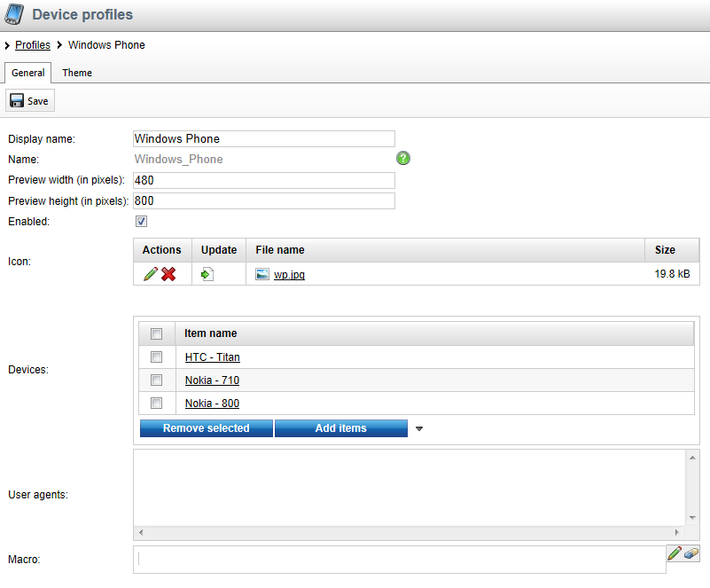Expand the dropdown arrow beside Add items
This screenshot has width=710, height=588.
point(419,429)
